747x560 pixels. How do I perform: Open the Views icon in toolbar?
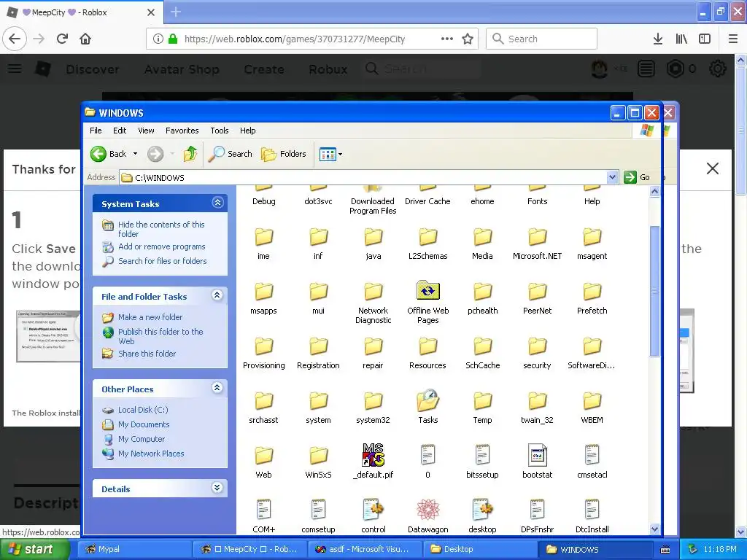(328, 155)
